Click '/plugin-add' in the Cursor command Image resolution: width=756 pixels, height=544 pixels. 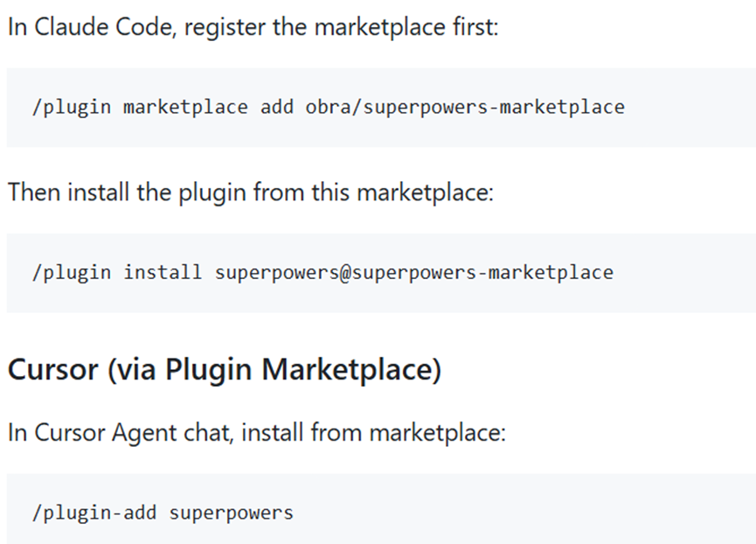coord(94,513)
